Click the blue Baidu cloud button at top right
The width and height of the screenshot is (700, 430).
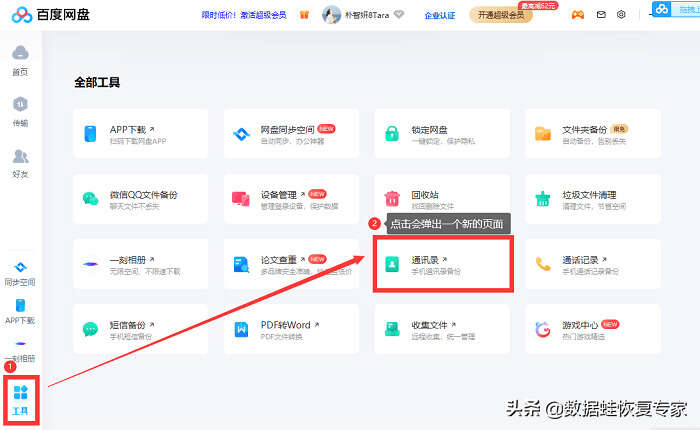click(662, 9)
